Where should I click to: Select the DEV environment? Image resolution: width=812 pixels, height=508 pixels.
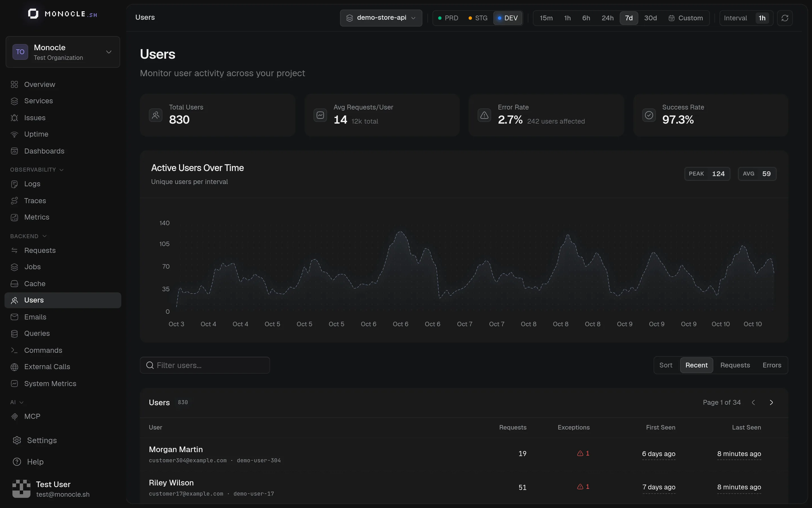[x=508, y=18]
